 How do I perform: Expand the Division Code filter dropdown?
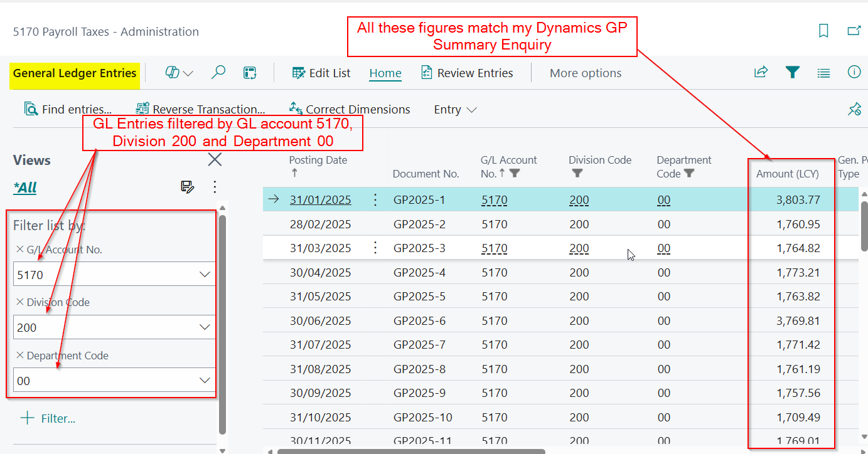tap(204, 327)
